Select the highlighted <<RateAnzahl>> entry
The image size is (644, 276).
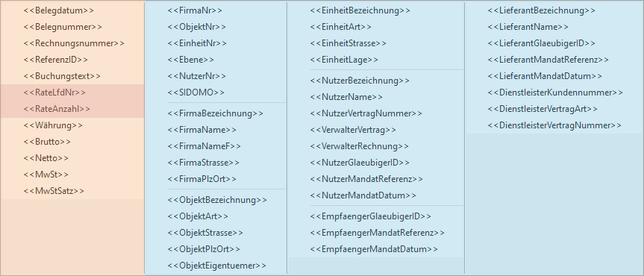[x=57, y=109]
